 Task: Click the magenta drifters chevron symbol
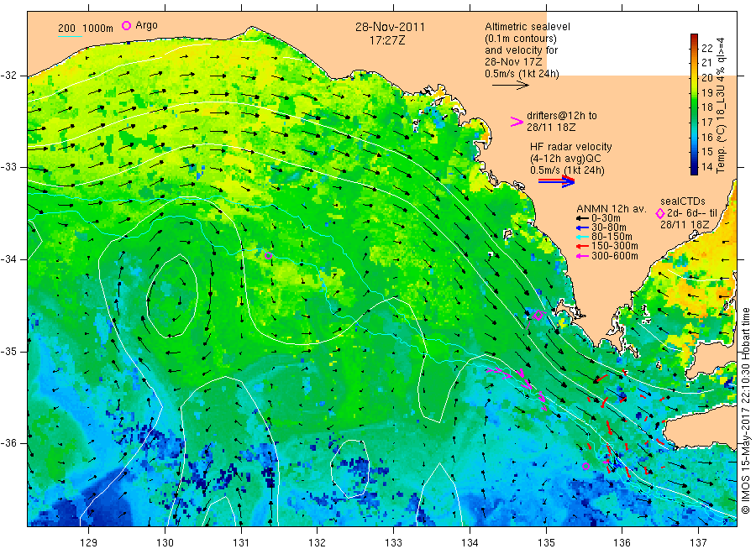tap(517, 122)
